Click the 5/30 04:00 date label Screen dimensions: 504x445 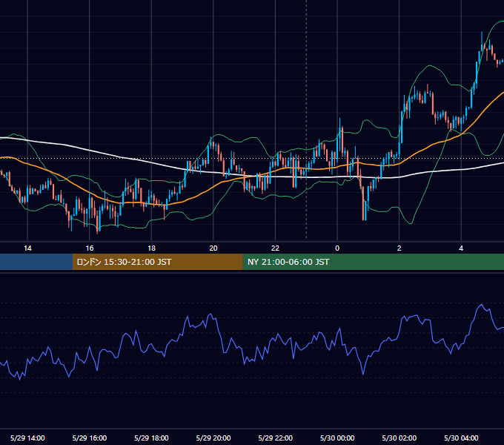coord(461,438)
